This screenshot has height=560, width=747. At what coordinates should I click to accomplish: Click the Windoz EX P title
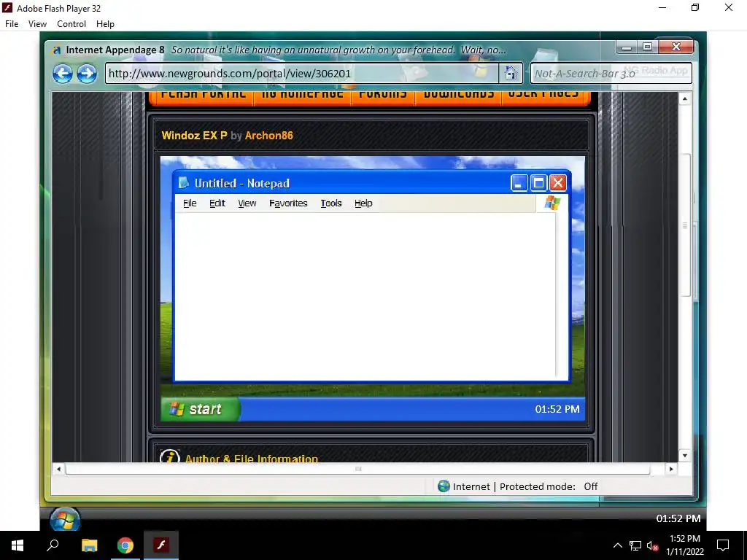click(194, 135)
